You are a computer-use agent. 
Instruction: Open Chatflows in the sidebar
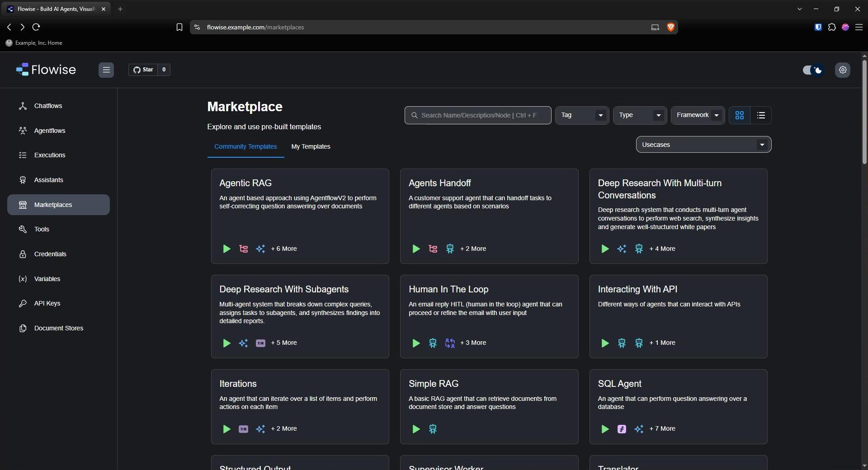click(58, 106)
